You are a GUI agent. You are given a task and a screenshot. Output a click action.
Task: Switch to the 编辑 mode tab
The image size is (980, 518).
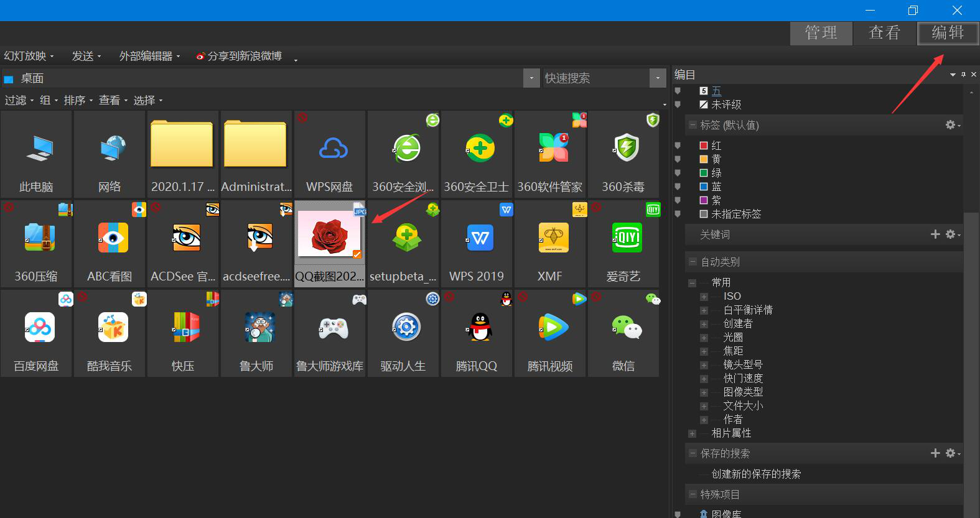[x=947, y=33]
